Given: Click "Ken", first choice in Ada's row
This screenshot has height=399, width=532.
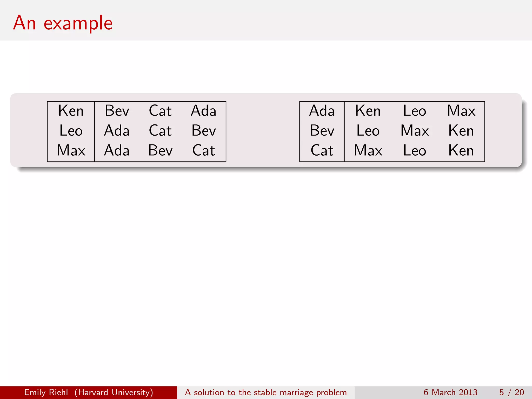Looking at the screenshot, I should [368, 111].
